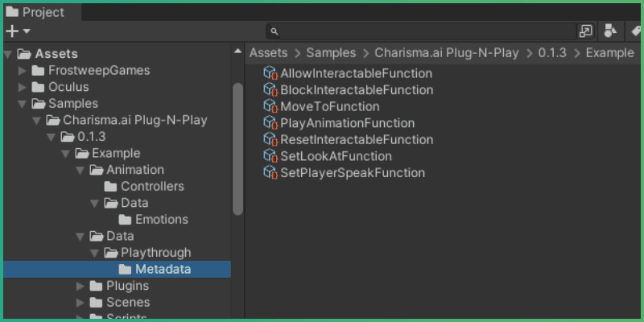Open search in new window icon

(585, 31)
